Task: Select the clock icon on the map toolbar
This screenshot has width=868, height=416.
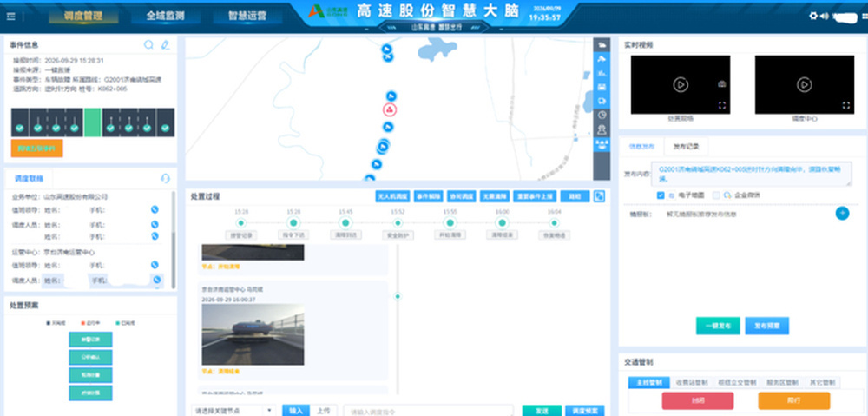Action: coord(602,115)
